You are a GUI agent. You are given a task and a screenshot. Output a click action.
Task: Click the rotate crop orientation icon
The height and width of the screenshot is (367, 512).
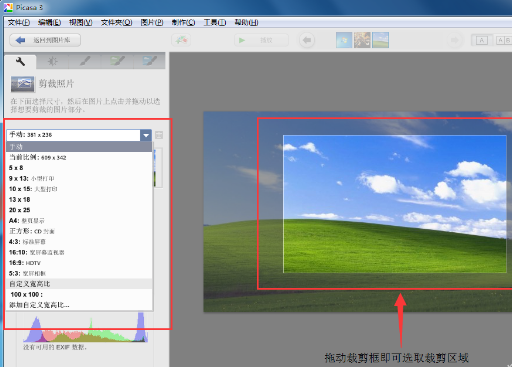click(x=159, y=135)
